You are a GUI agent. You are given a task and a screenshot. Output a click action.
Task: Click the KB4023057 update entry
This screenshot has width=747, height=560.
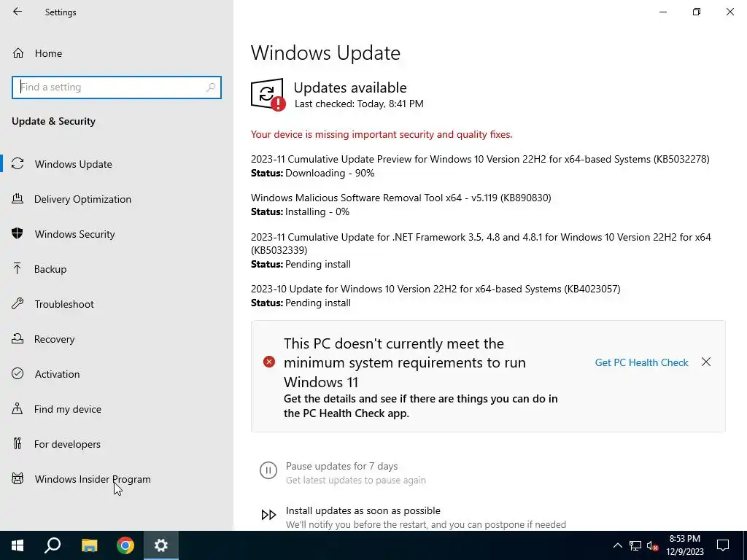(436, 289)
